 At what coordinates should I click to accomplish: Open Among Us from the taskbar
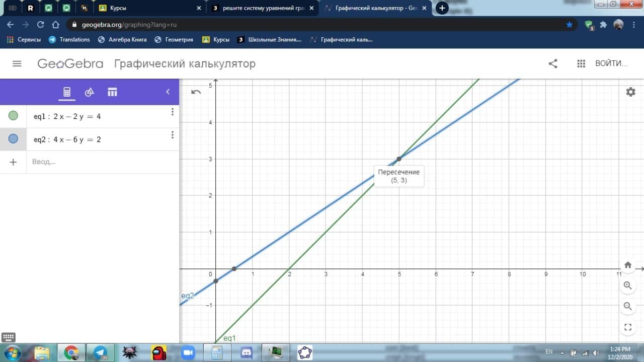point(158,352)
